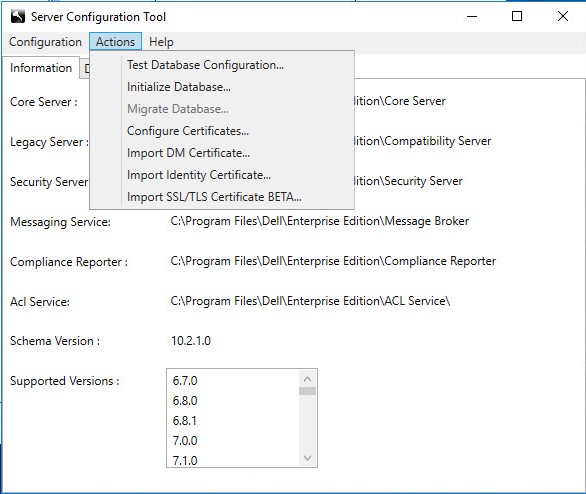586x494 pixels.
Task: Select version 7.1.0 in the list
Action: tap(185, 460)
